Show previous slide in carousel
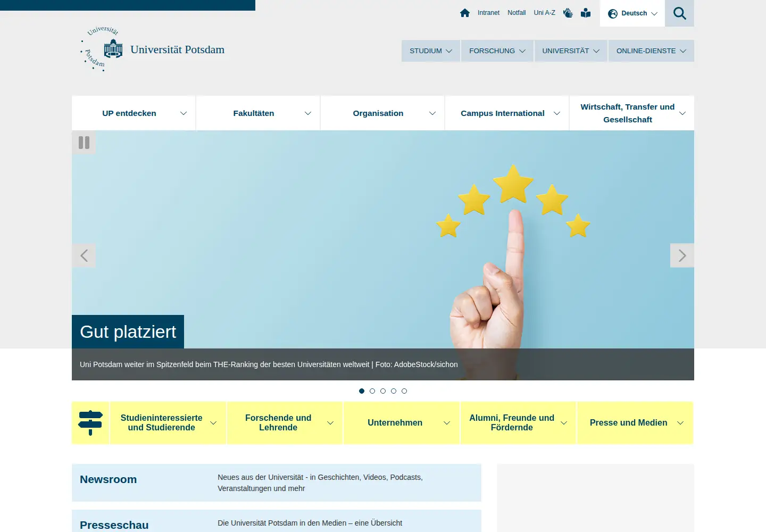 pos(84,256)
